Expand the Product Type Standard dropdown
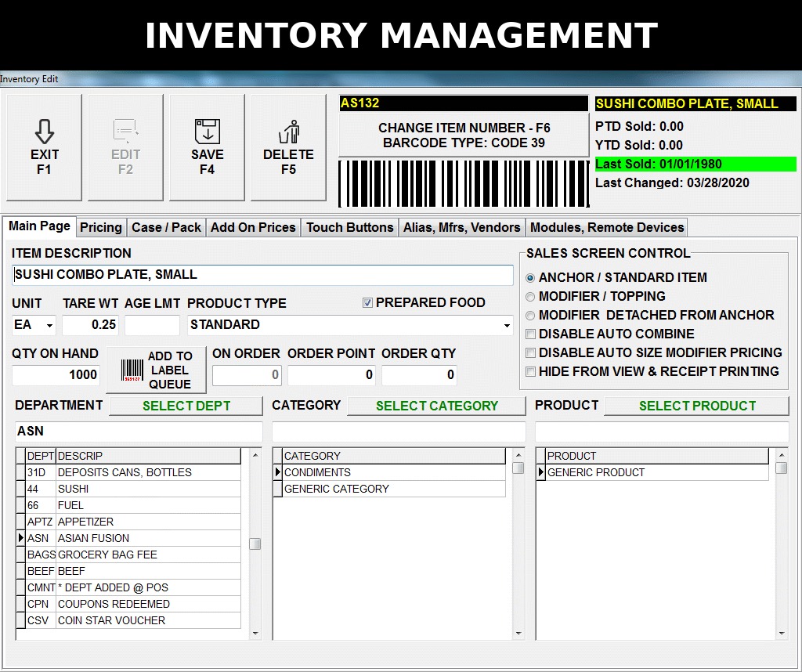Viewport: 802px width, 672px height. [x=507, y=325]
